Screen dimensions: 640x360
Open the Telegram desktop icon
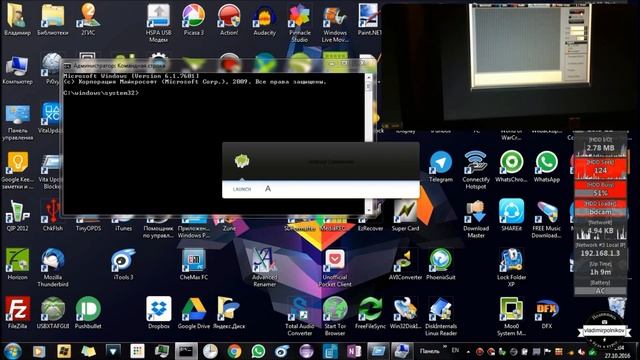441,167
